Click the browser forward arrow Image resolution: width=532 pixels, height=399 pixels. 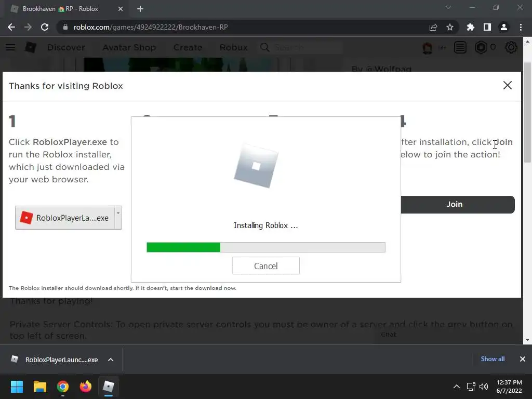pyautogui.click(x=28, y=27)
